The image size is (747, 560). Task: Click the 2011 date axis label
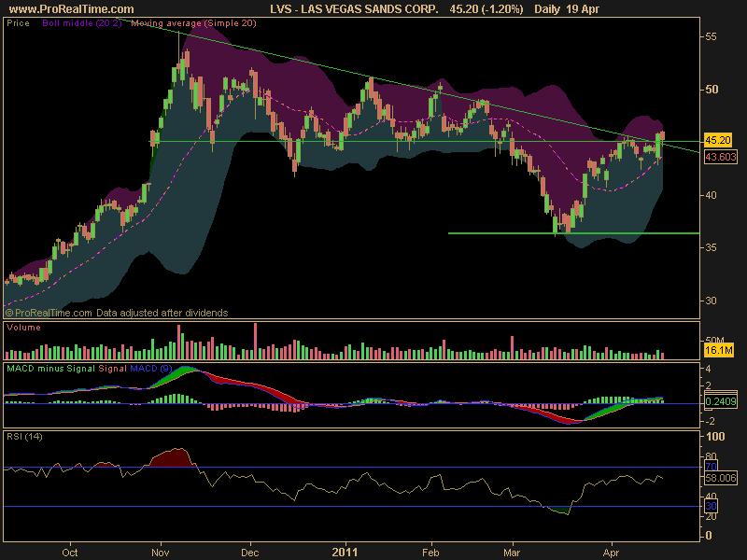point(345,553)
